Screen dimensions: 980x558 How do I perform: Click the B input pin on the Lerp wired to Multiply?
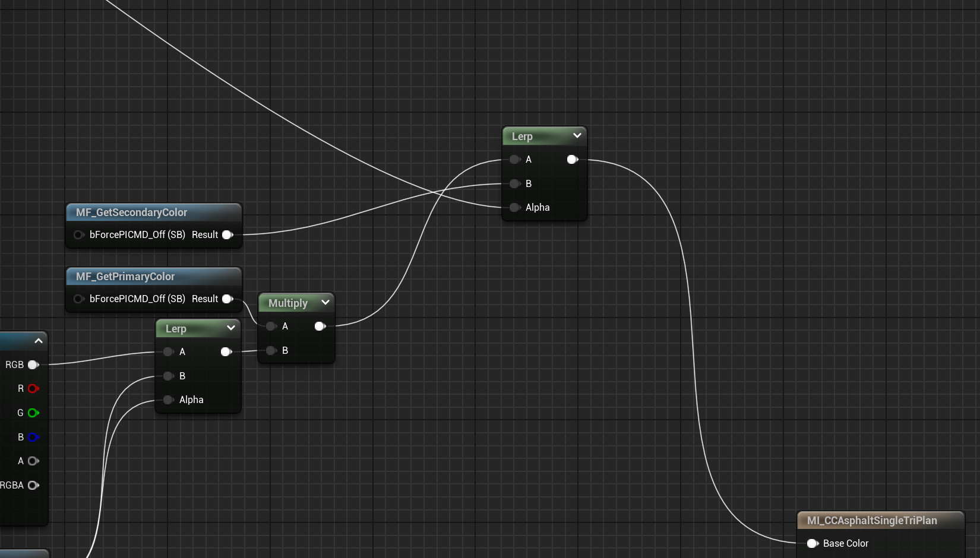tap(169, 376)
